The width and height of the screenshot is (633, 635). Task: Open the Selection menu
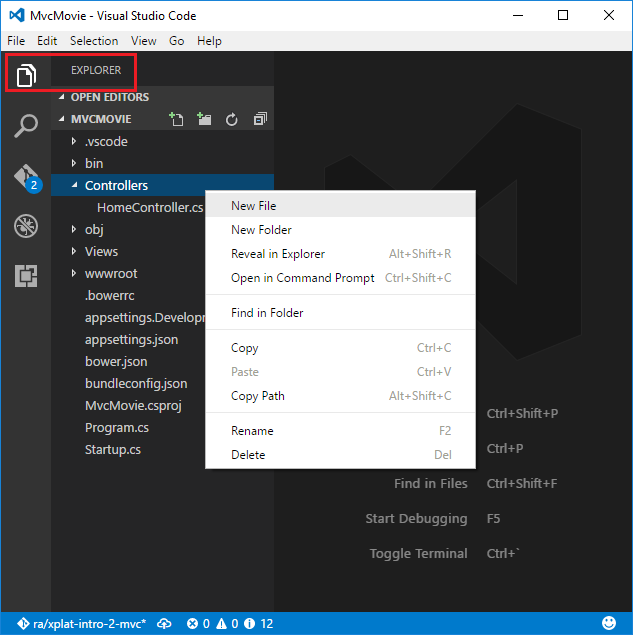94,41
